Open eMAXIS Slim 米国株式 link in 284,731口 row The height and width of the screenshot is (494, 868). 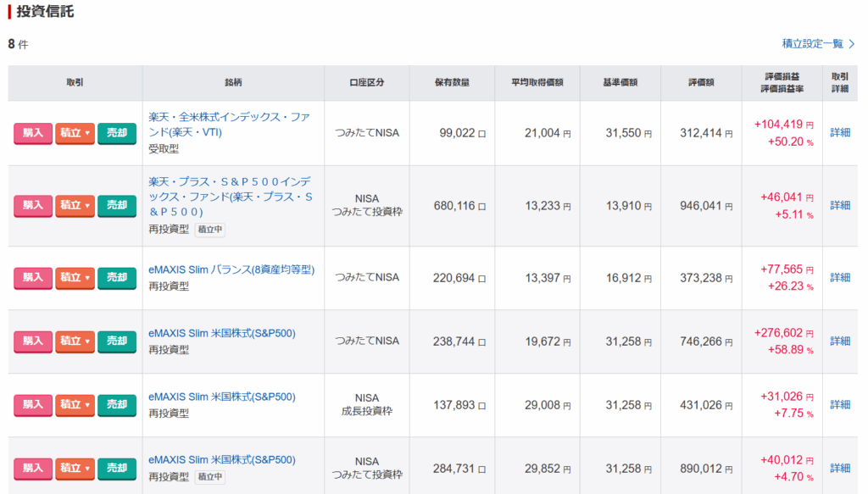(x=222, y=460)
